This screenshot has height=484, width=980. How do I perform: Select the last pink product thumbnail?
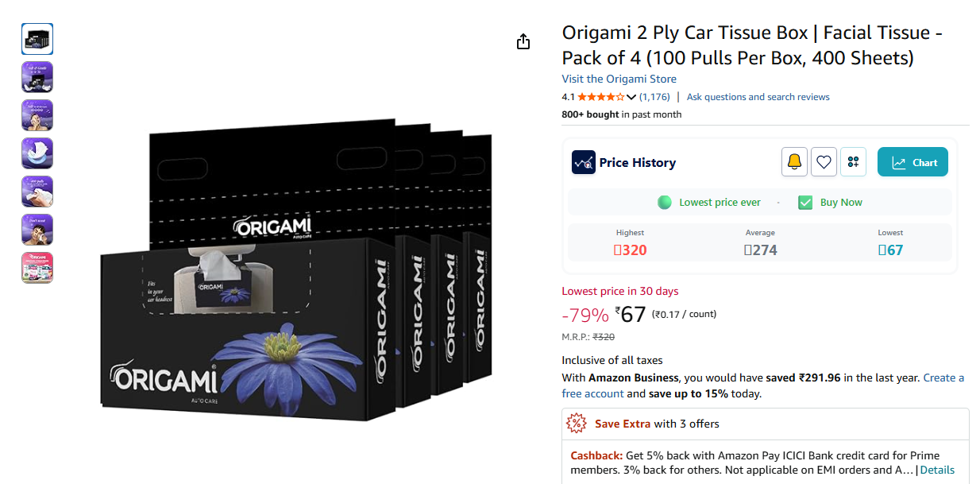[x=37, y=268]
